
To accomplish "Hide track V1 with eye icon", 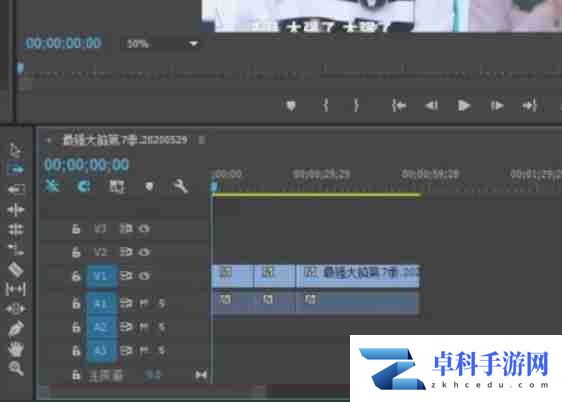I will tap(144, 276).
